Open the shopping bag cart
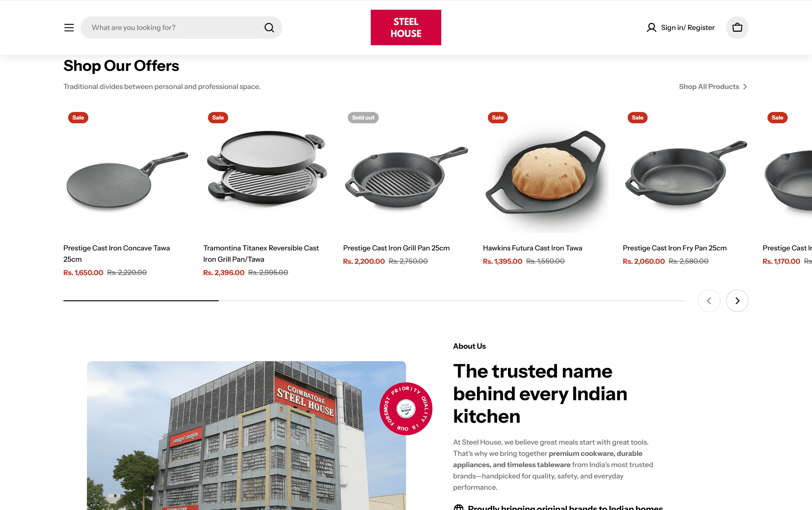This screenshot has width=812, height=510. (x=737, y=28)
